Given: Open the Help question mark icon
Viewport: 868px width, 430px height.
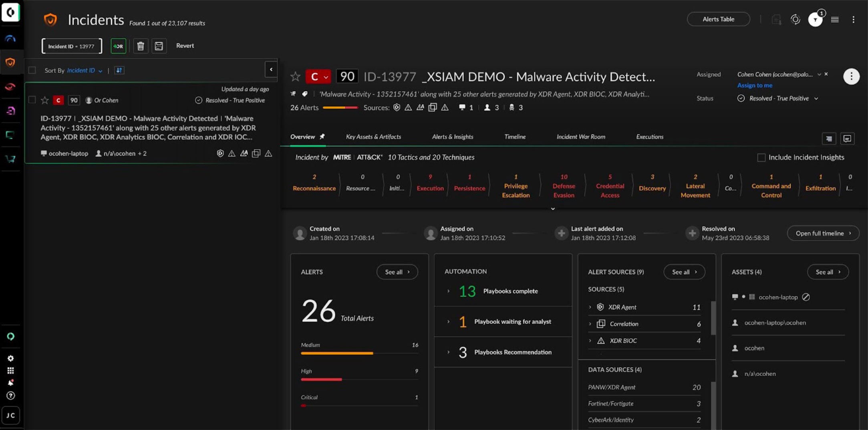Looking at the screenshot, I should point(11,396).
